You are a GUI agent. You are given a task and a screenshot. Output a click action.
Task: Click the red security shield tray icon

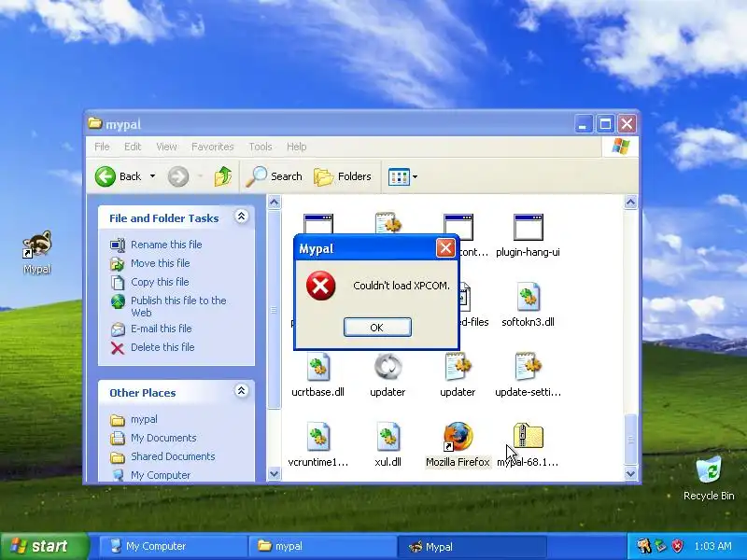point(678,546)
